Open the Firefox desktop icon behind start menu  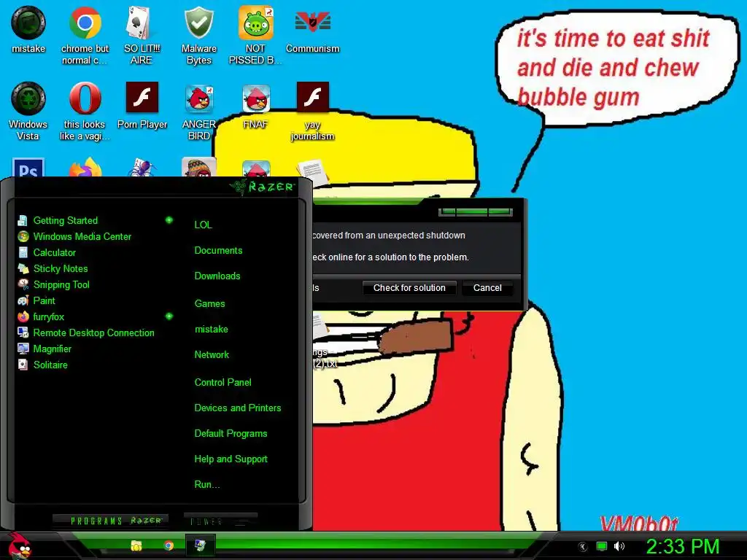(x=85, y=168)
